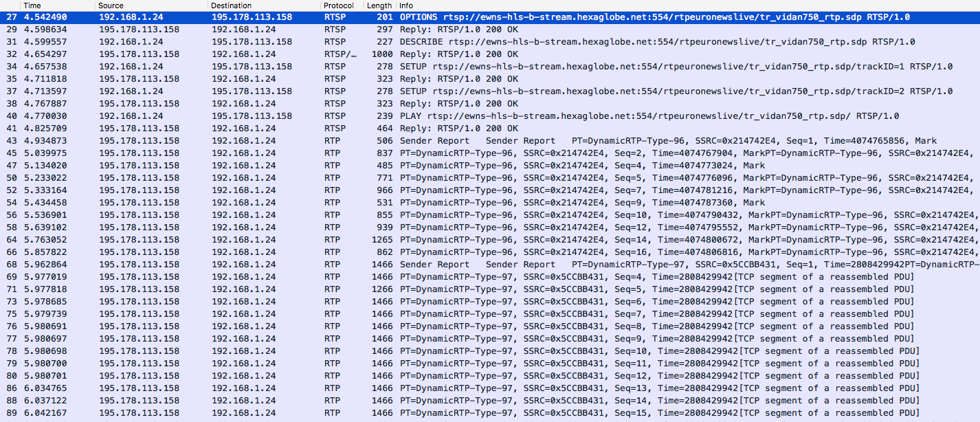
Task: Select RTP packet 86 at time 6.034765
Action: (x=490, y=388)
